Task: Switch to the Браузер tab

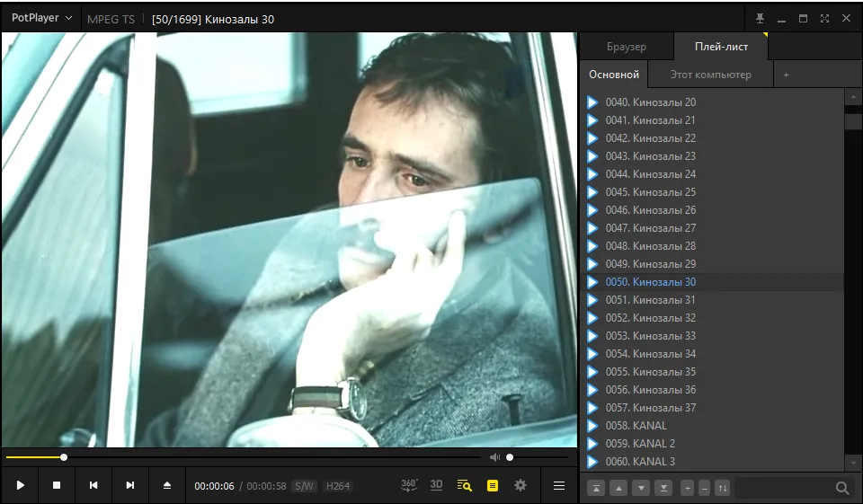Action: [x=627, y=47]
